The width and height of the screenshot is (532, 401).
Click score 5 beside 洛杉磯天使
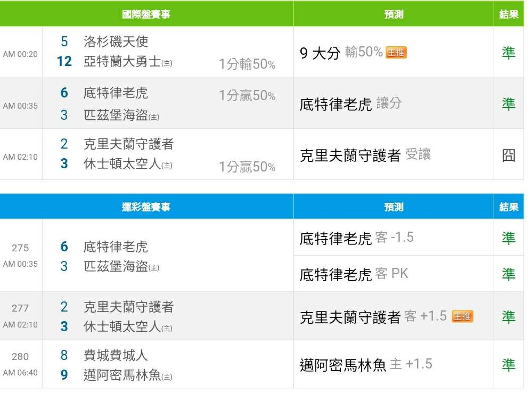coord(64,42)
